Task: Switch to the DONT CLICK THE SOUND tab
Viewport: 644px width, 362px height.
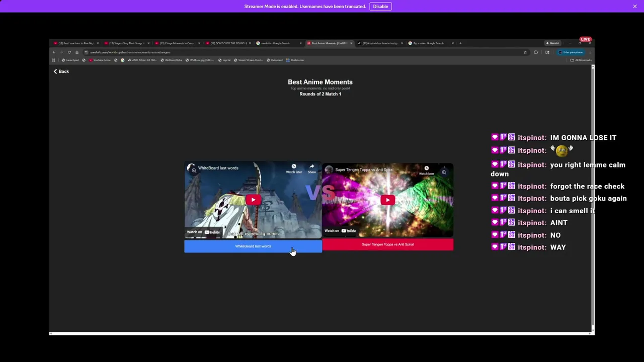Action: coord(228,43)
